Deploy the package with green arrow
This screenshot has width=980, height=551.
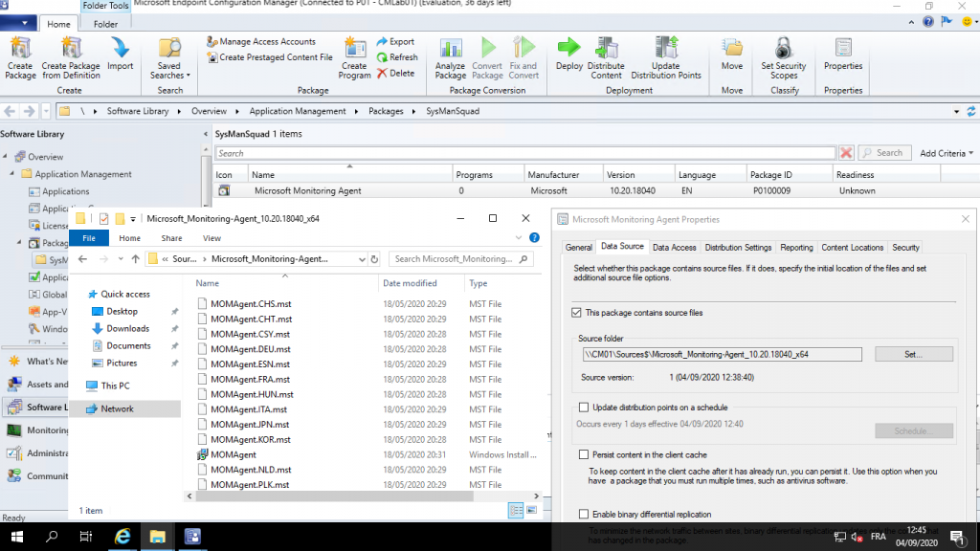(x=568, y=55)
